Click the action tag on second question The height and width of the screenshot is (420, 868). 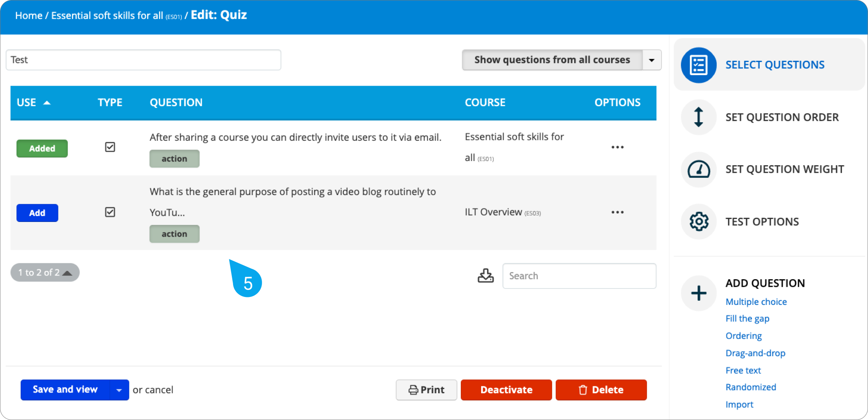point(174,234)
